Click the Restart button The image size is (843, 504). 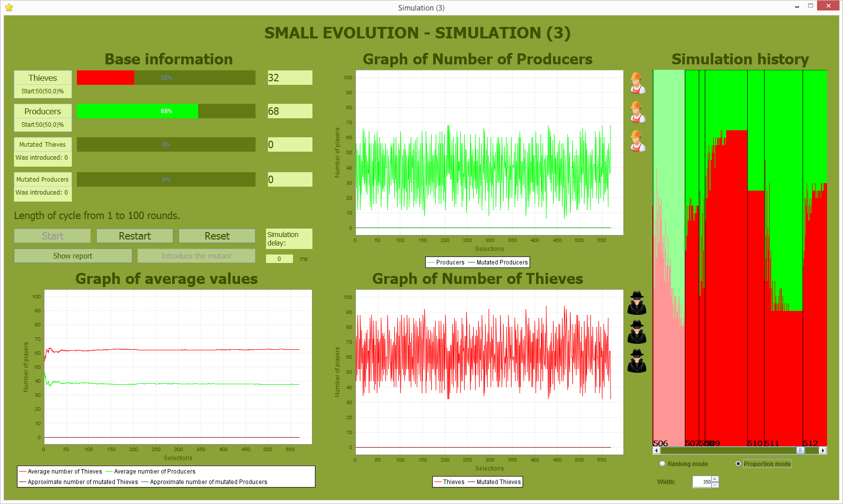click(x=135, y=236)
